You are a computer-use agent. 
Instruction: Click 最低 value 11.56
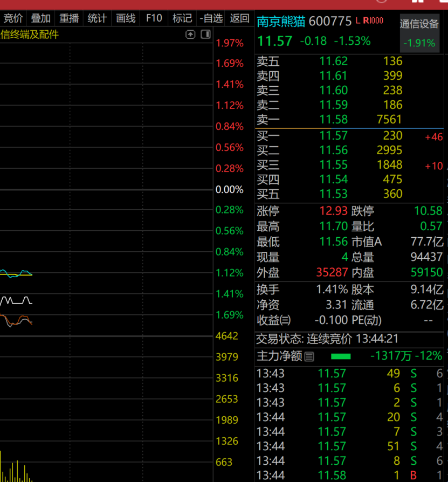point(333,242)
